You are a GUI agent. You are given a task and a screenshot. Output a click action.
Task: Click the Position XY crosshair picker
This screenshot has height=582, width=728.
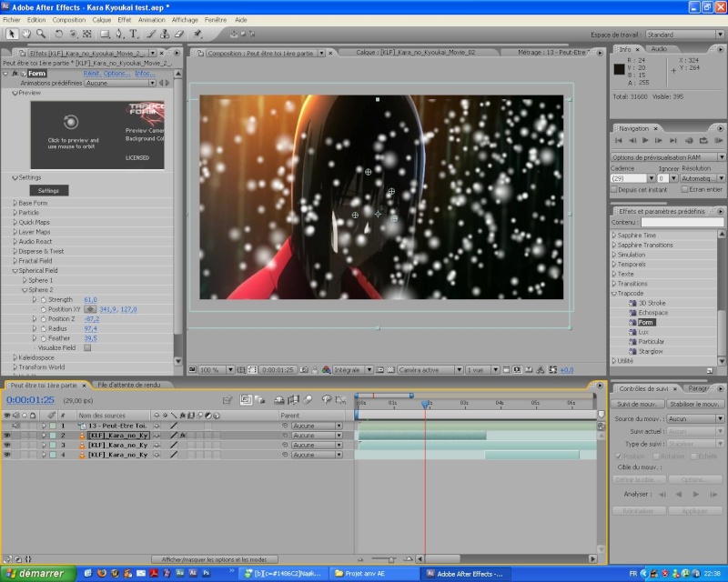tap(90, 309)
